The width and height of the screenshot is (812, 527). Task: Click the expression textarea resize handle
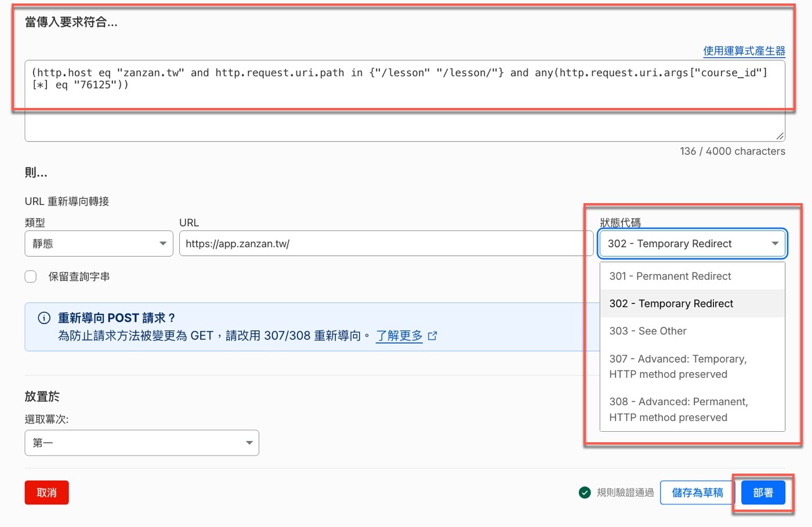click(780, 136)
